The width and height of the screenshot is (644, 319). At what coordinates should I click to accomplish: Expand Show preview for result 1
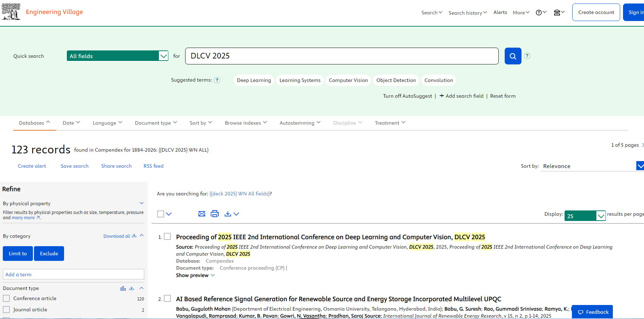pos(195,275)
